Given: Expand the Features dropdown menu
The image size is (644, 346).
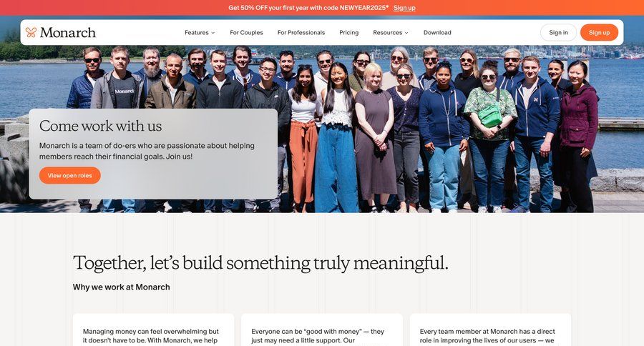Looking at the screenshot, I should (x=200, y=32).
